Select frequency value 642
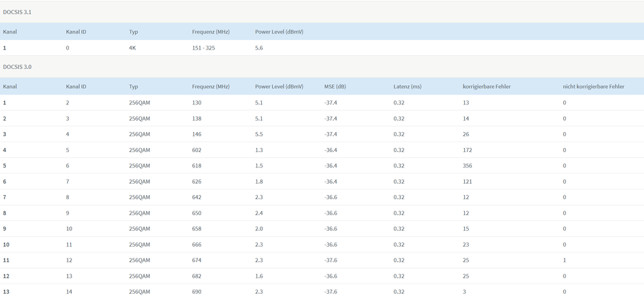The height and width of the screenshot is (297, 644). point(197,197)
